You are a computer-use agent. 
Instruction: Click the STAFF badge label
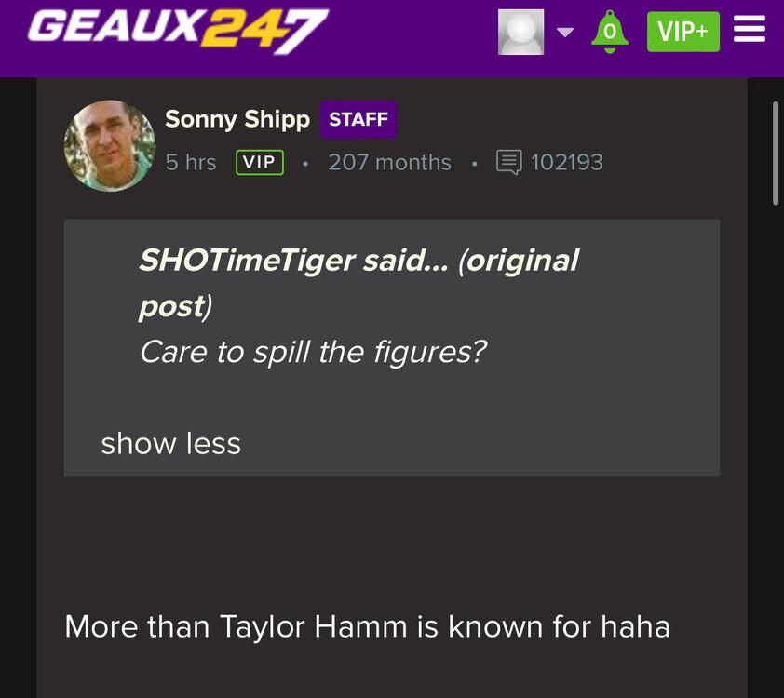coord(358,119)
